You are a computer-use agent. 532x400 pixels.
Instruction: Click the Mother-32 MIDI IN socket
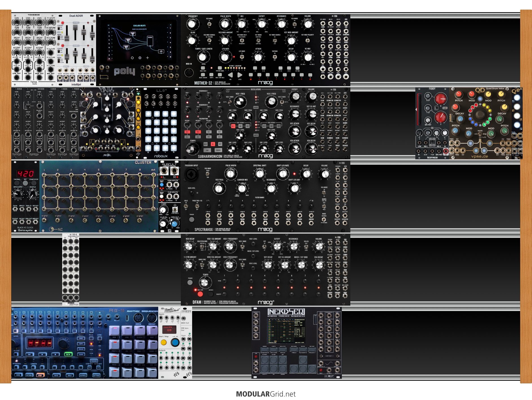point(188,73)
